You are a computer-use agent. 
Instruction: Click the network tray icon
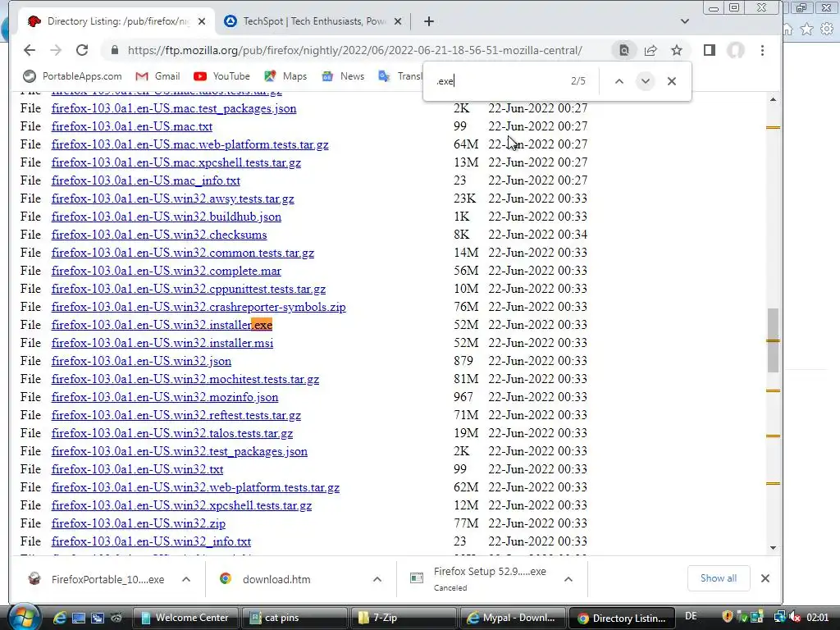[779, 617]
